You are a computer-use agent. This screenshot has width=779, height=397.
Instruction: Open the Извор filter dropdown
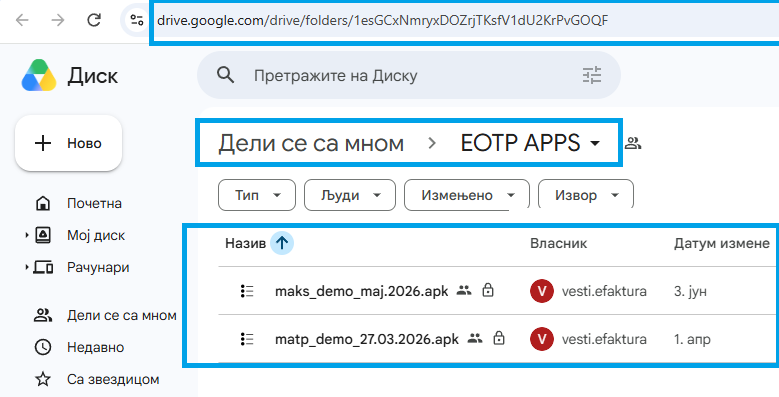tap(586, 195)
